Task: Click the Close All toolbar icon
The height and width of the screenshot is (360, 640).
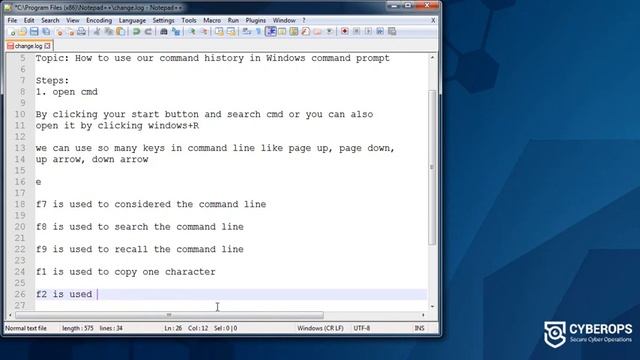Action: (x=71, y=31)
